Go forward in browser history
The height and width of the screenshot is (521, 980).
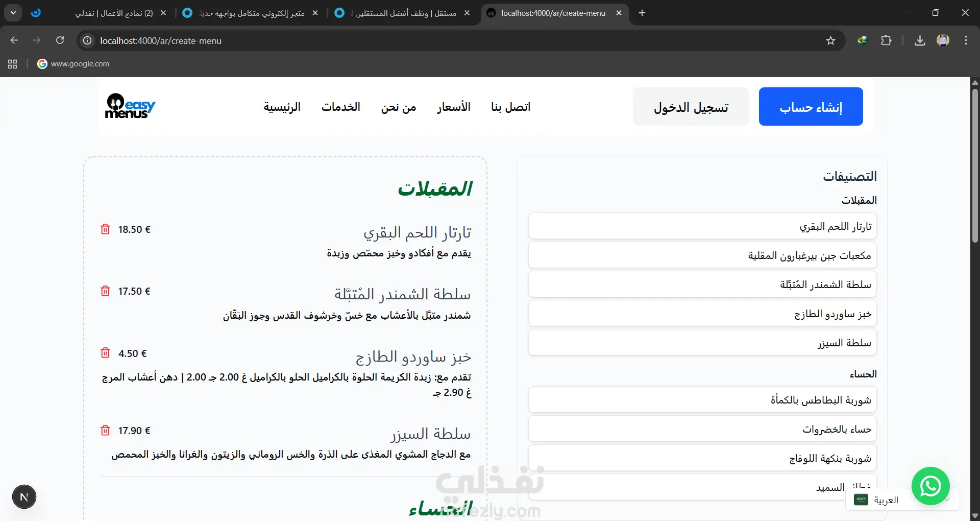point(37,40)
